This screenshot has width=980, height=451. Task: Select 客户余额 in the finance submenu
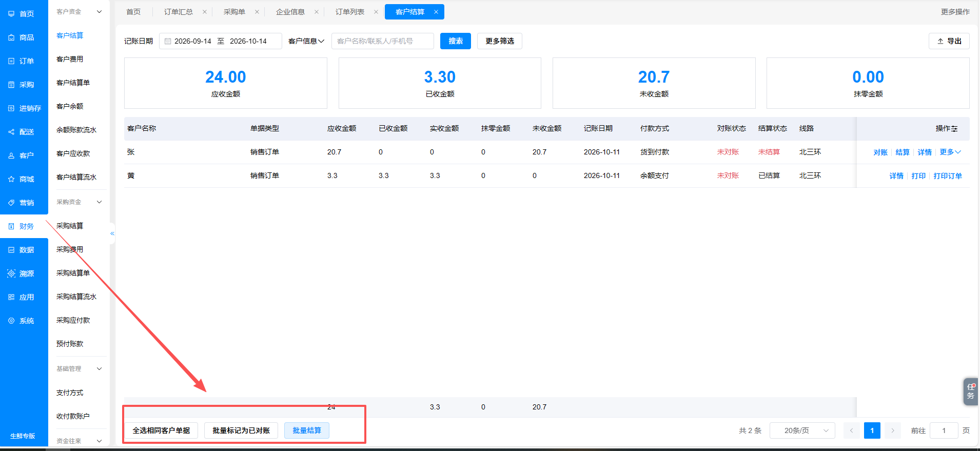click(x=70, y=106)
